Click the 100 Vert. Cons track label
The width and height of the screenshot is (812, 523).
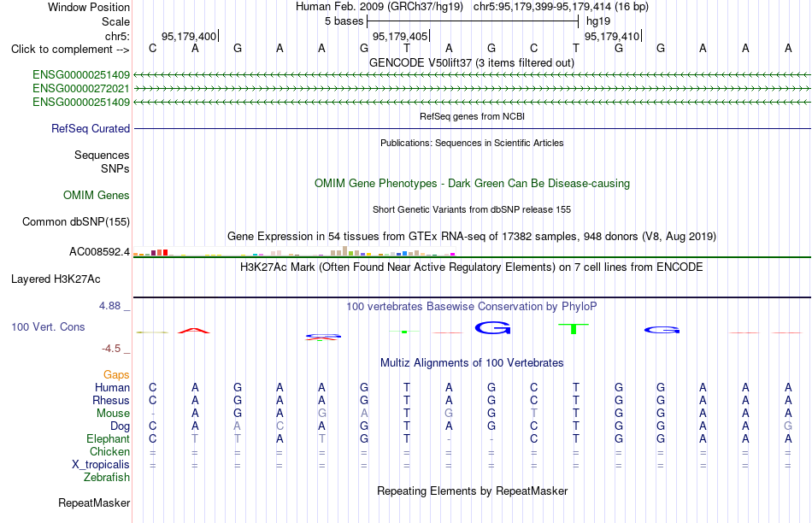click(x=48, y=326)
